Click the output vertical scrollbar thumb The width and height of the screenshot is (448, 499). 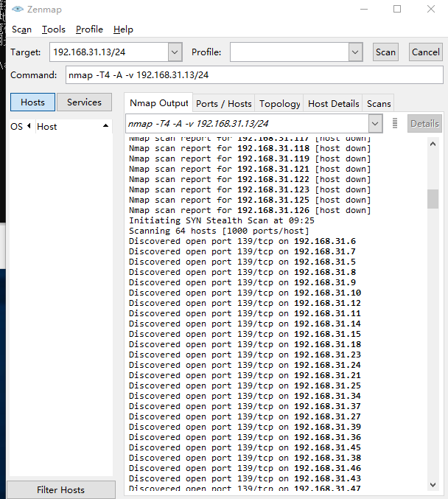(x=433, y=199)
